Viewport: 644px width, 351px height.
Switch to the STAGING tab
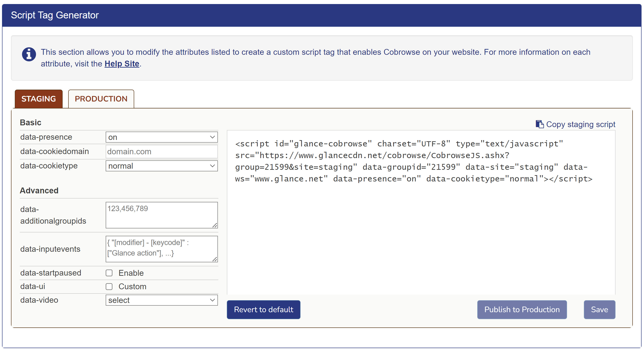39,99
